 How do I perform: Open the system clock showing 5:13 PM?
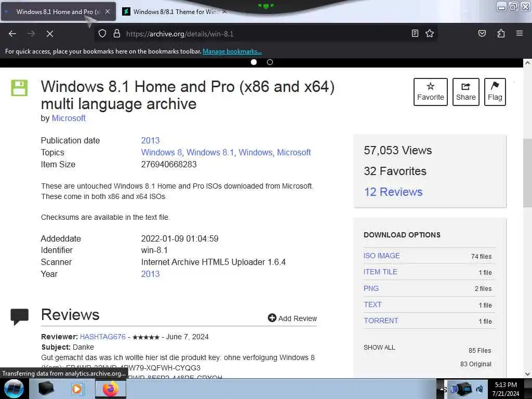coord(506,389)
